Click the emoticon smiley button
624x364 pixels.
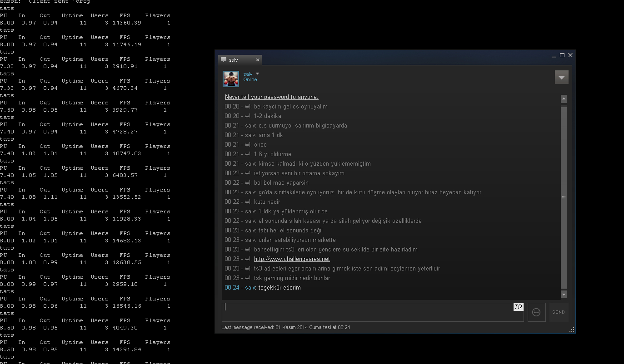tap(536, 312)
